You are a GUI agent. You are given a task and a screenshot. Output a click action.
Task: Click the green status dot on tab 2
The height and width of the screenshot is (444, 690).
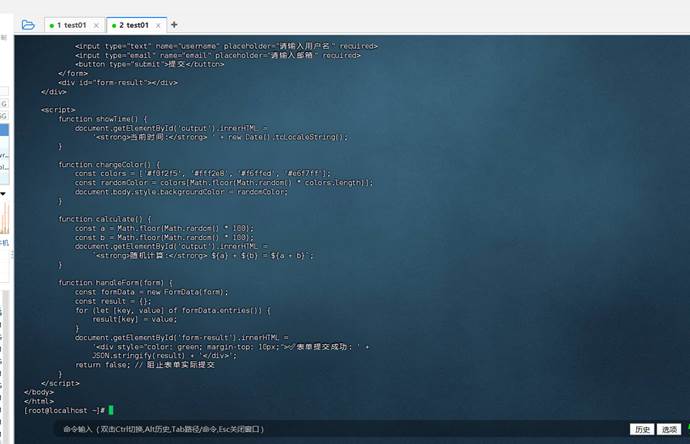[114, 26]
